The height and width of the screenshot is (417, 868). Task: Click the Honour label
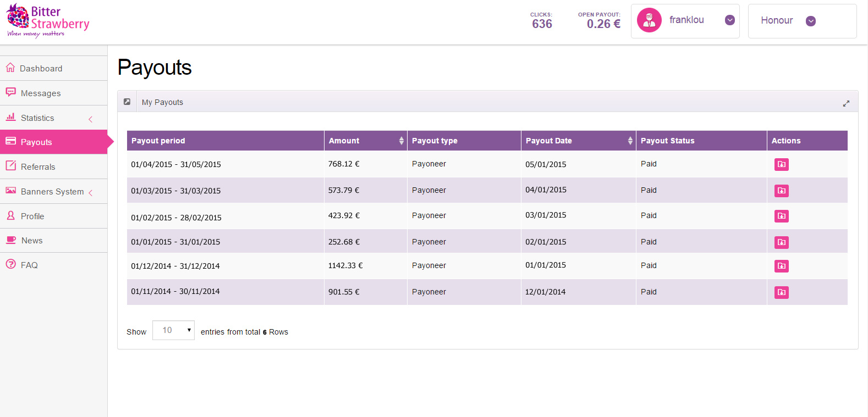click(x=777, y=20)
